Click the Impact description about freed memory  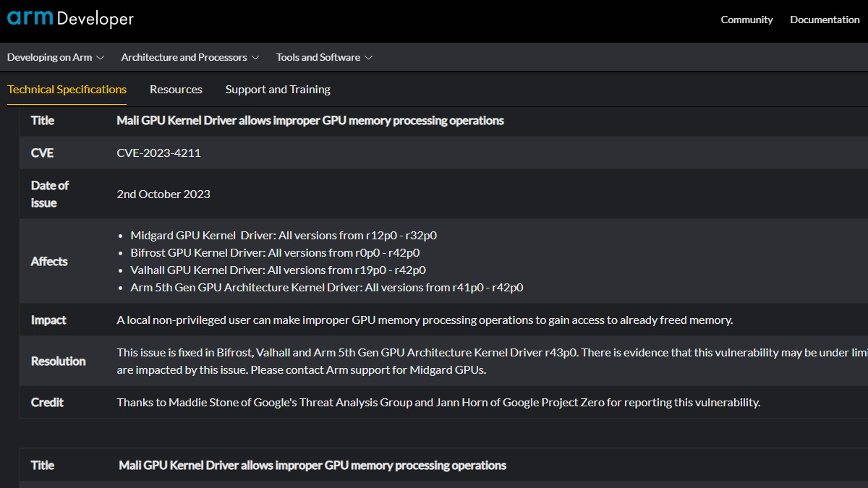coord(425,320)
